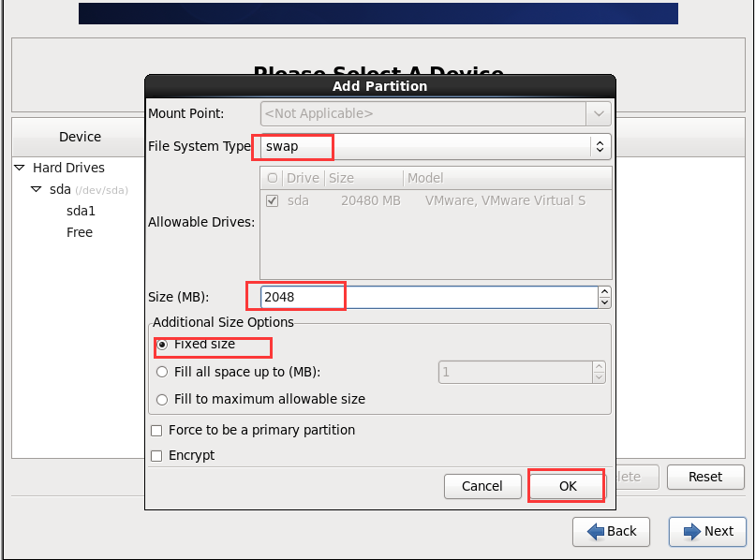
Task: Click the Device column header
Action: tap(80, 137)
